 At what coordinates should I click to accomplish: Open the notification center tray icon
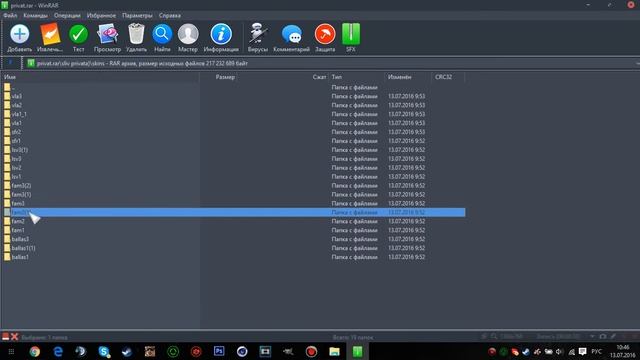click(x=582, y=351)
